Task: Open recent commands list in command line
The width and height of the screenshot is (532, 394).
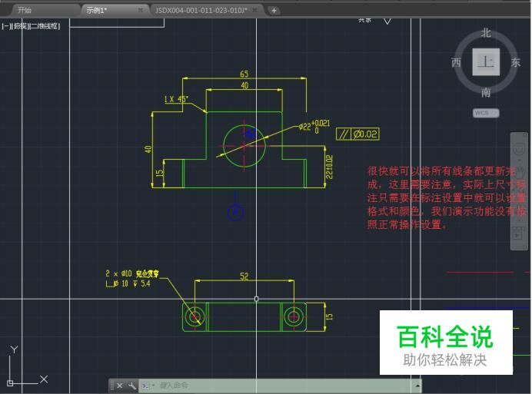Action: point(148,386)
